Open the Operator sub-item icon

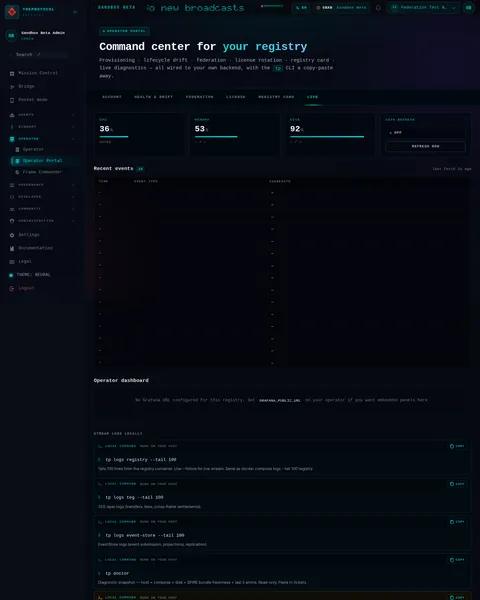[17, 149]
